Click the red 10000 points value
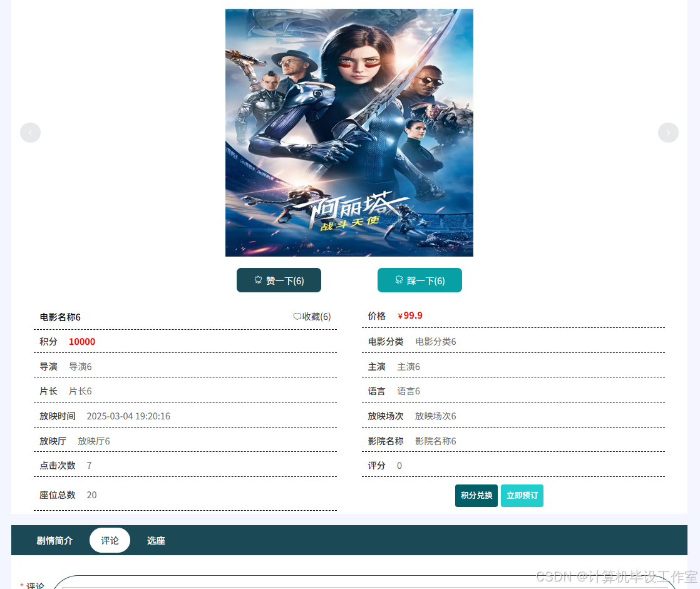 [x=81, y=341]
